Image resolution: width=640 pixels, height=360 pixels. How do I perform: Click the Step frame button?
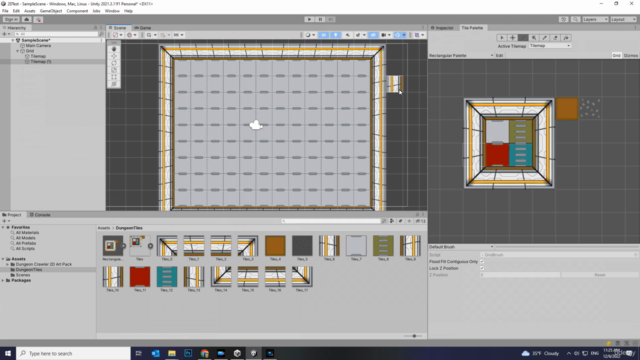point(331,19)
